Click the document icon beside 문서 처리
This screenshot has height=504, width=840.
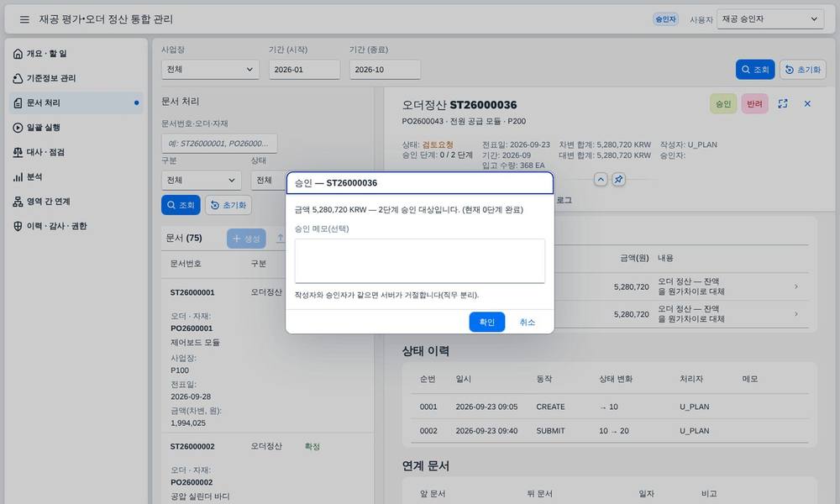click(18, 102)
